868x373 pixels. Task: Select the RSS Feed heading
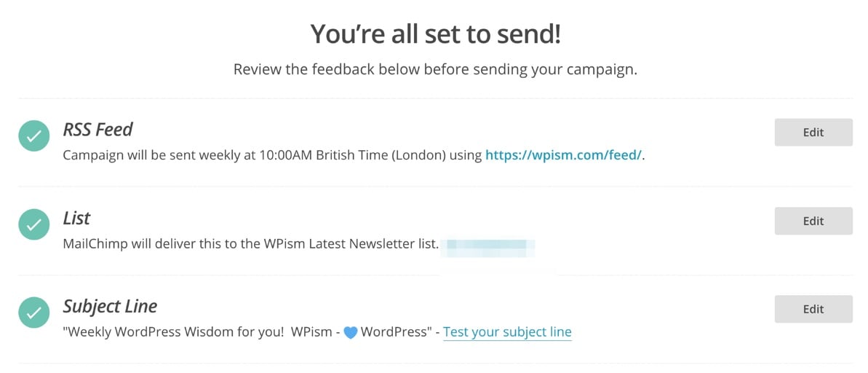[x=98, y=130]
